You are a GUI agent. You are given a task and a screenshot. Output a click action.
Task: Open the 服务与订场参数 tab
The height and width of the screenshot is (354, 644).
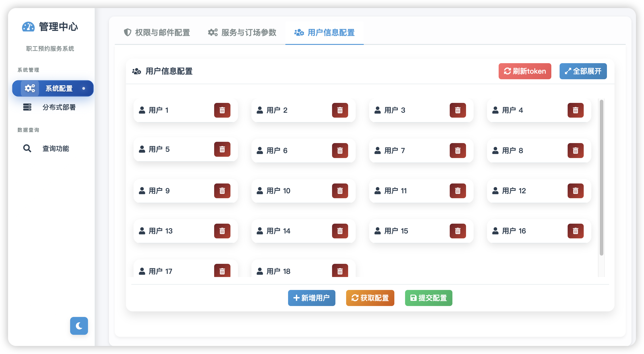tap(242, 33)
